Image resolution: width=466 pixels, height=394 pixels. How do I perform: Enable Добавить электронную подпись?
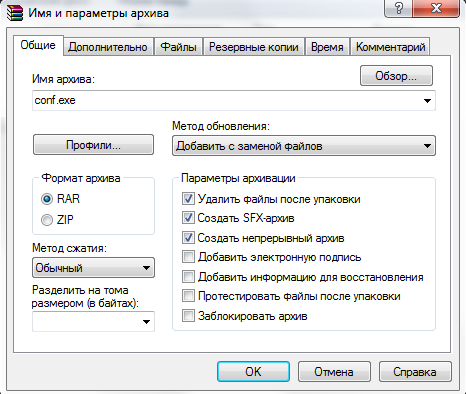tap(188, 257)
